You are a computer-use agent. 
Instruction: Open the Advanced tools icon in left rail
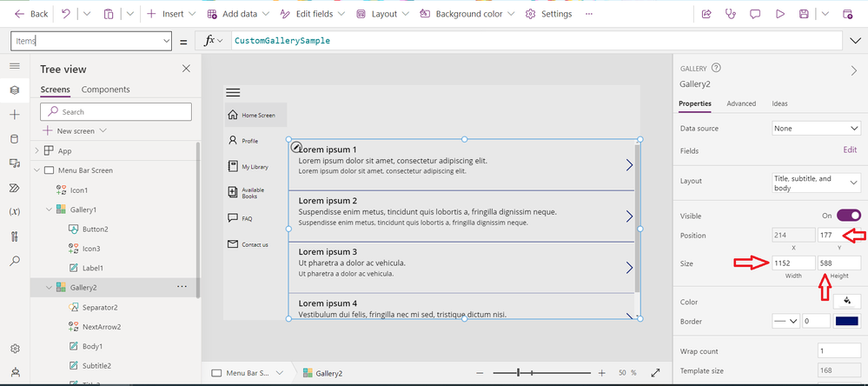pos(15,236)
